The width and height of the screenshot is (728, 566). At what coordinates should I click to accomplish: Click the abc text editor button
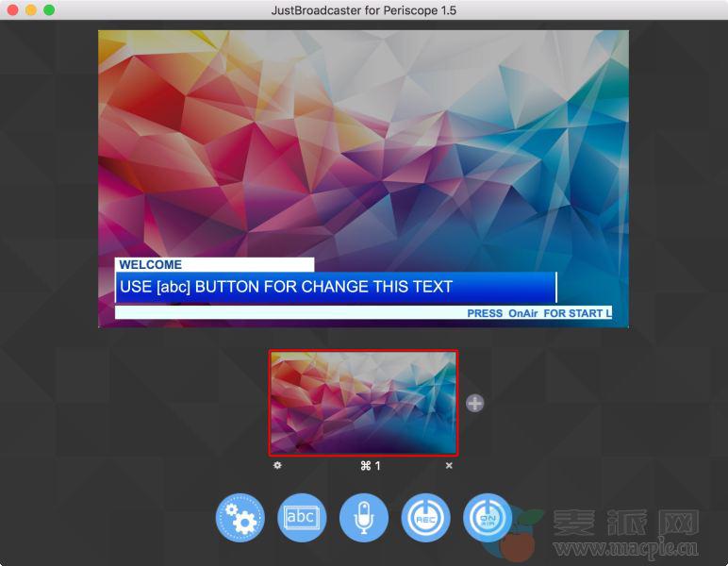click(302, 518)
